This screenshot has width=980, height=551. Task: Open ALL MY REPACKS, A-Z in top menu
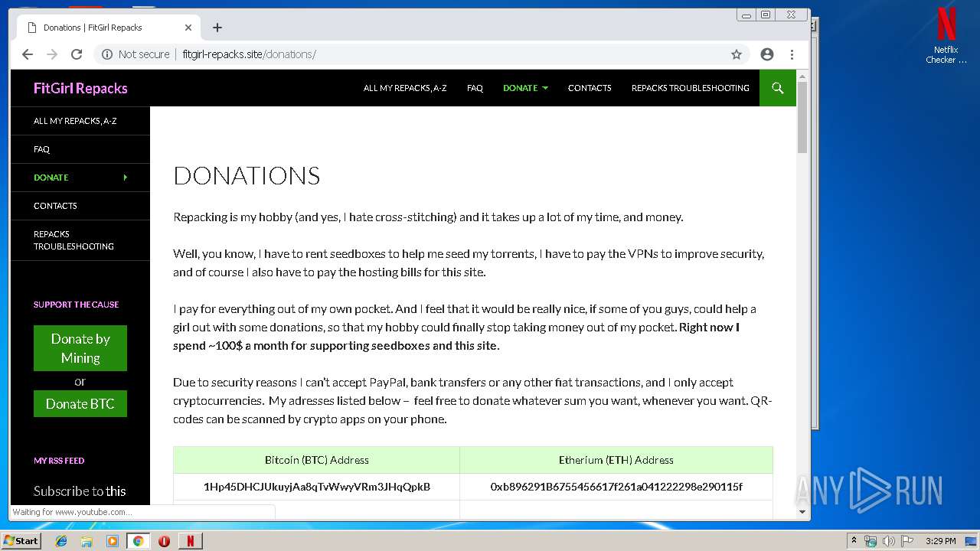point(405,88)
